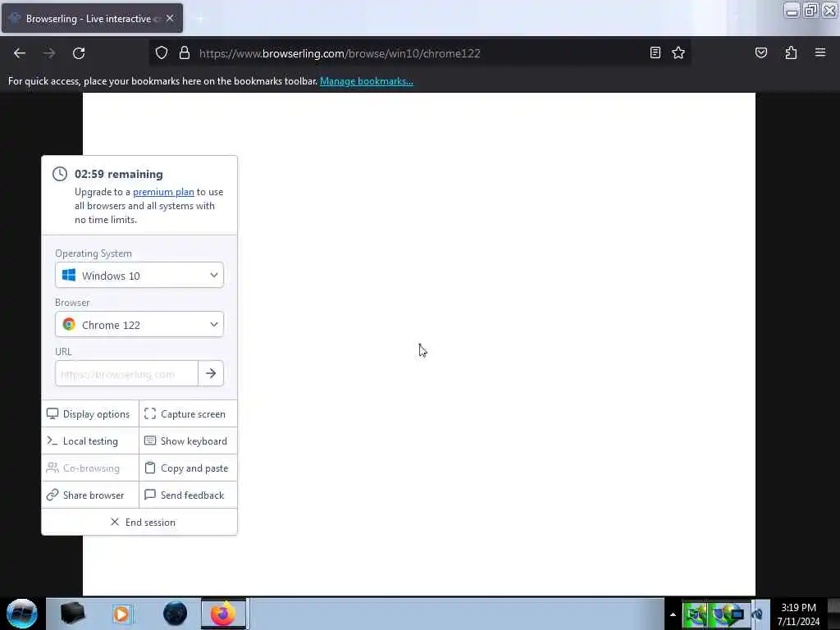Bookmark this page with the star icon

click(678, 52)
